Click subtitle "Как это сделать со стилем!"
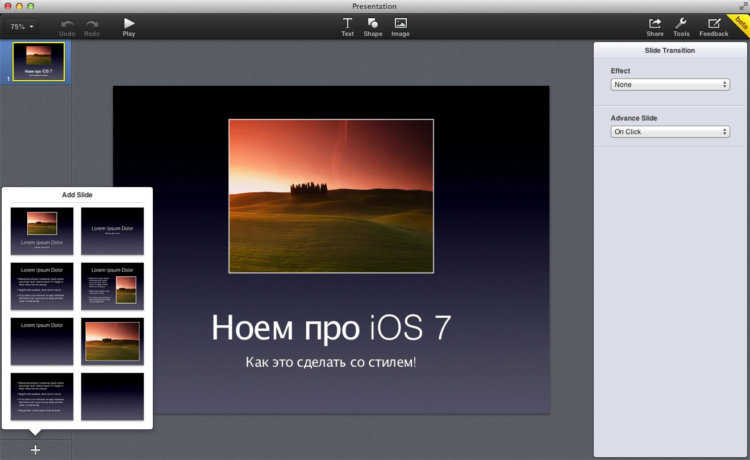 (x=331, y=362)
